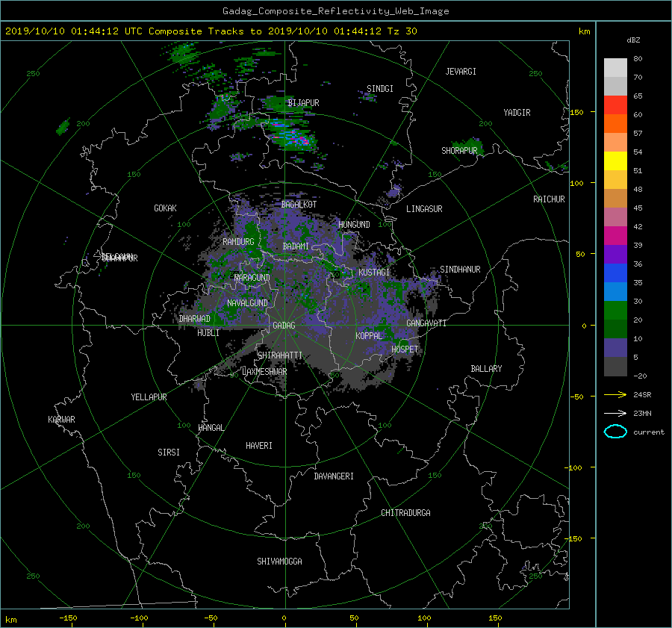
Task: Click the BIJAPUR city label
Action: [x=303, y=103]
